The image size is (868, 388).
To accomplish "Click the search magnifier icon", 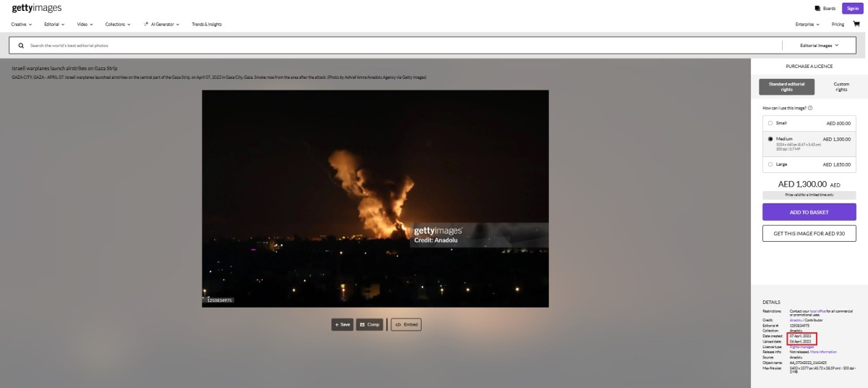I will (21, 45).
